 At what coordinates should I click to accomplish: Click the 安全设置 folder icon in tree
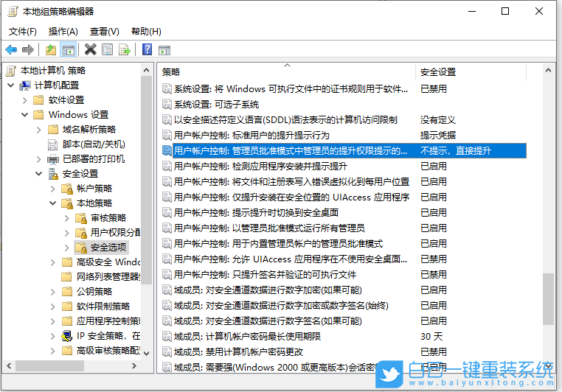(53, 174)
